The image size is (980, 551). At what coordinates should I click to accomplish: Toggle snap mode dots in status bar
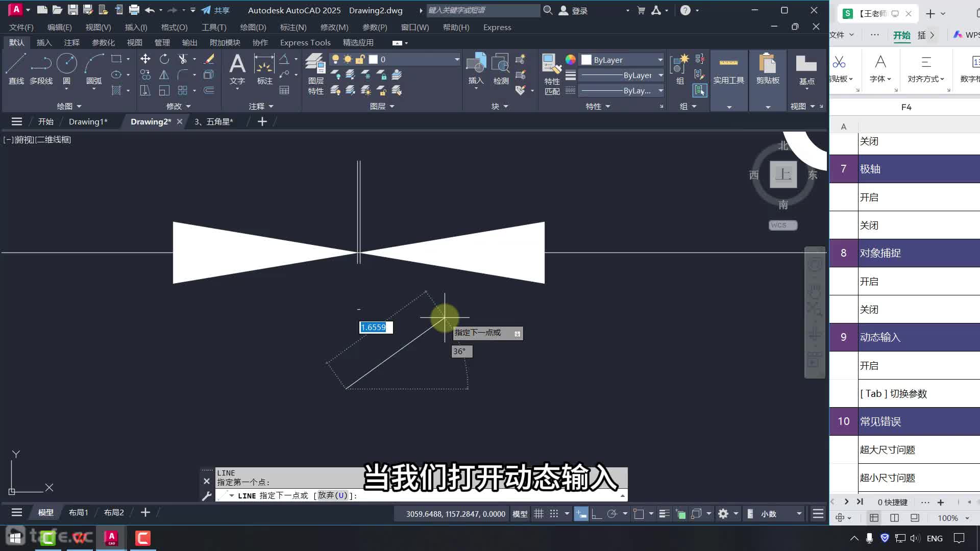pyautogui.click(x=554, y=514)
